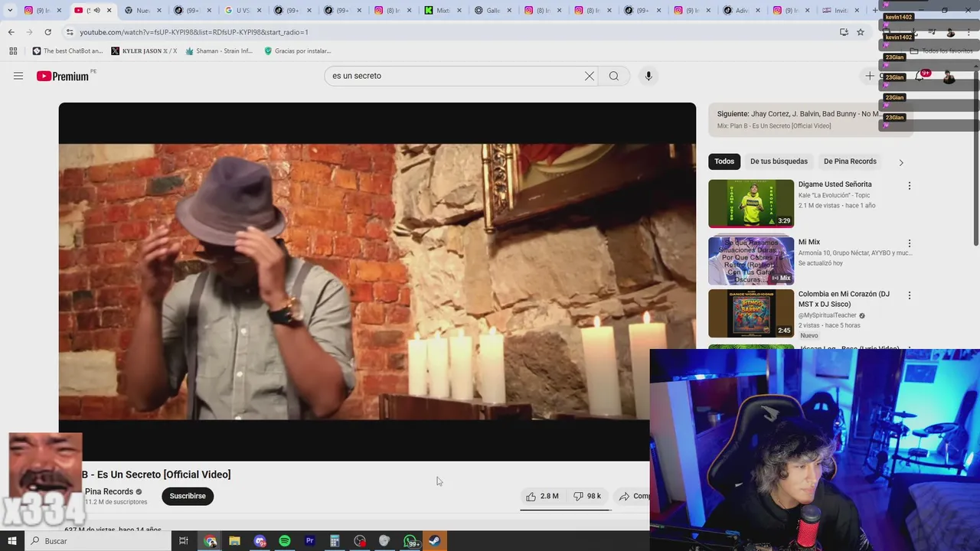Click the browser address bar URL
Image resolution: width=980 pixels, height=551 pixels.
[194, 32]
